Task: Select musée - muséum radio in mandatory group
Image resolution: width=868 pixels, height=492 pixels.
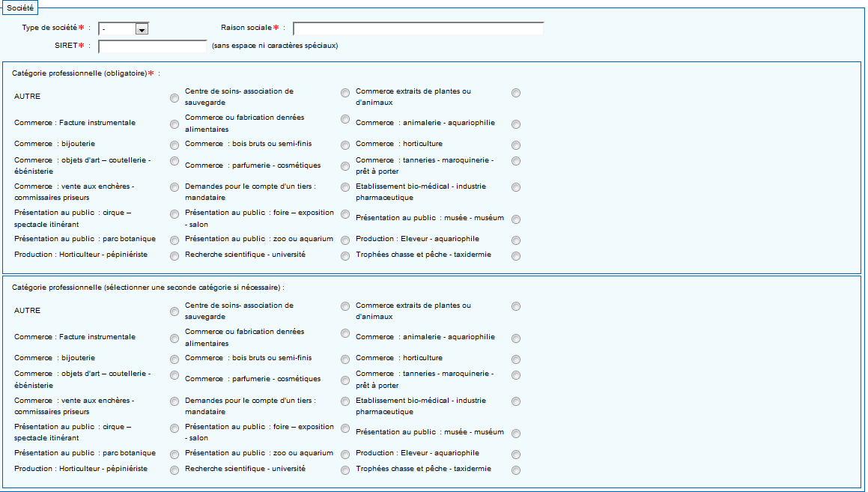Action: 516,219
